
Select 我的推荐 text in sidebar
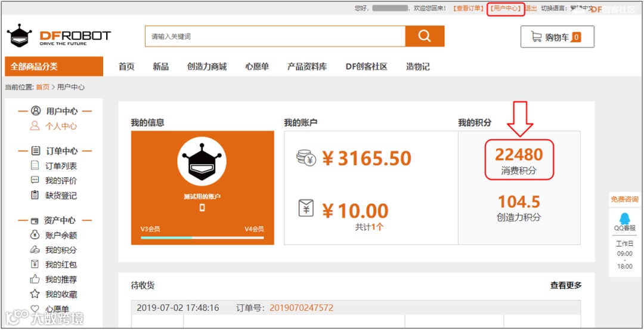point(61,279)
